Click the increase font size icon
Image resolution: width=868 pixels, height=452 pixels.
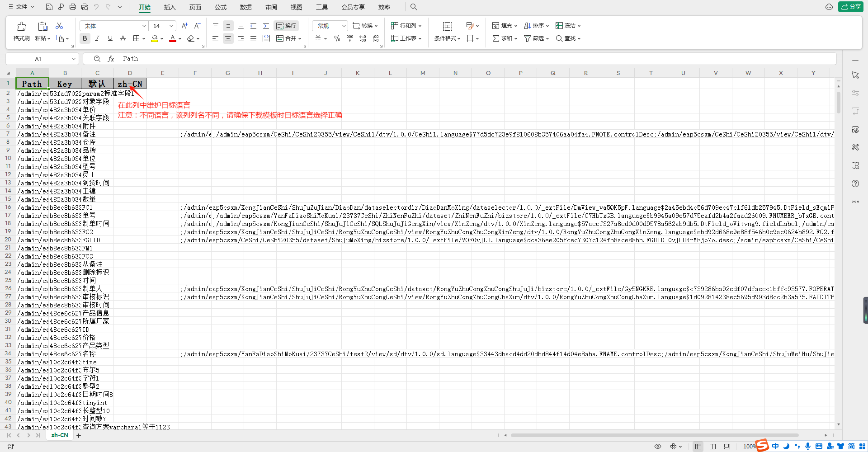click(x=184, y=26)
